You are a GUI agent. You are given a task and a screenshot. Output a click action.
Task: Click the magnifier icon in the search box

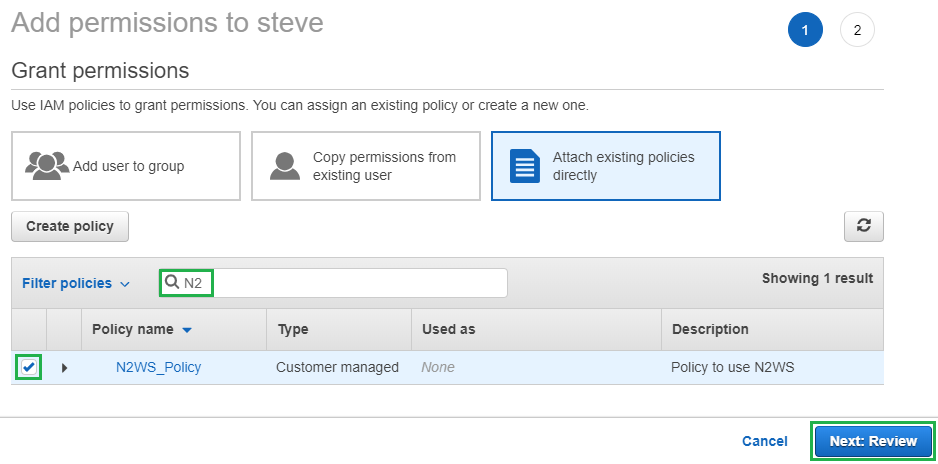172,283
